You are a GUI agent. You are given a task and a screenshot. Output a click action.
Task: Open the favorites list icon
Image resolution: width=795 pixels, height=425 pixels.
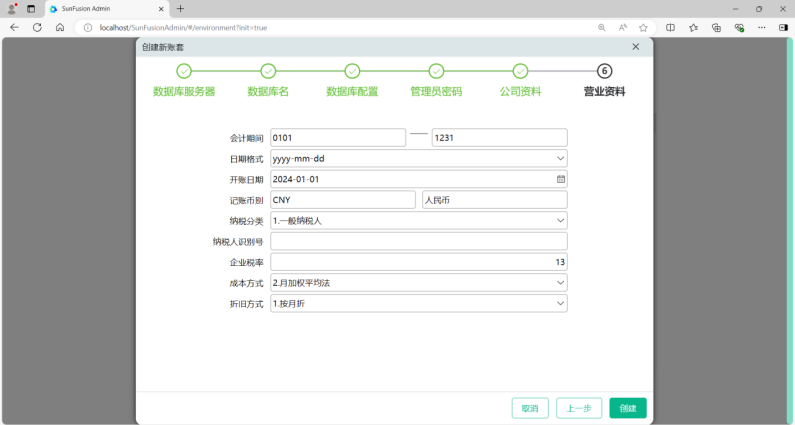click(x=693, y=28)
